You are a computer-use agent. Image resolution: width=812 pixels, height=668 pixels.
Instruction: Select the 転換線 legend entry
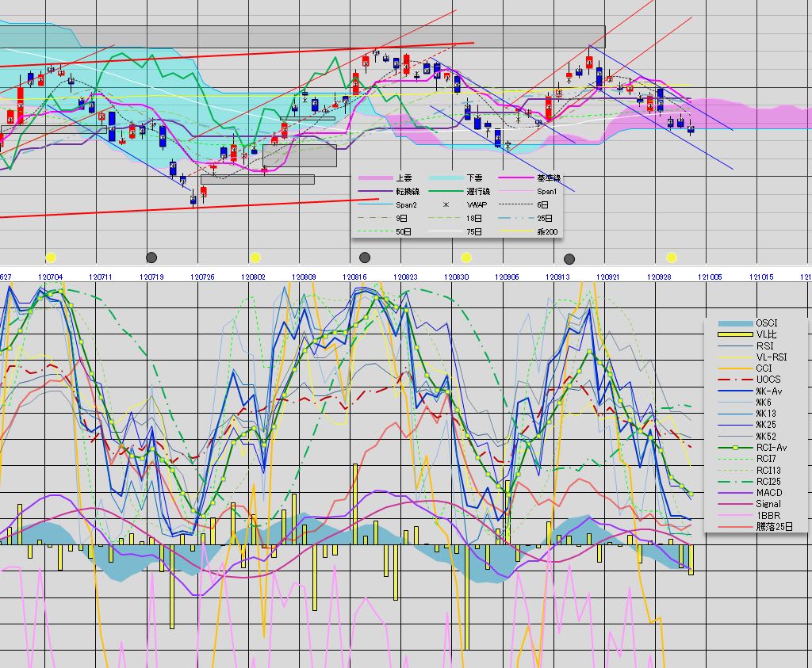[x=408, y=192]
